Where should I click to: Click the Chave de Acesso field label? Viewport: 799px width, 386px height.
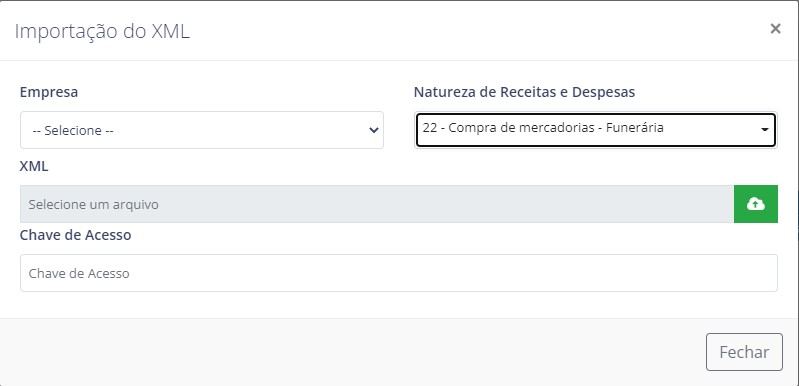[x=75, y=235]
